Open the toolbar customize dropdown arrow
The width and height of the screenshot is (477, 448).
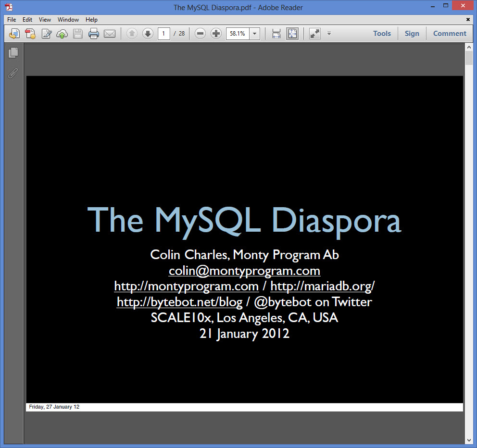click(329, 34)
